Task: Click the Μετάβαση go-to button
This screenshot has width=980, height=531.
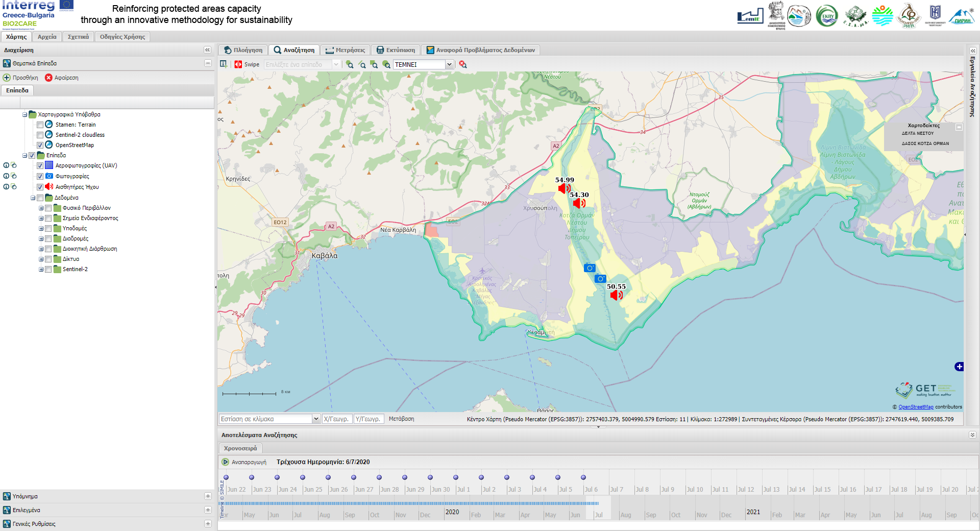Action: pyautogui.click(x=401, y=419)
